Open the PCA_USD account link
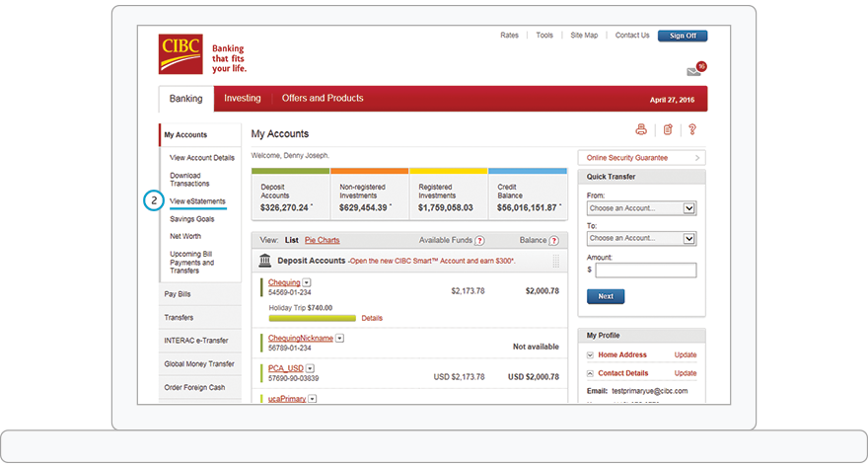 (286, 368)
